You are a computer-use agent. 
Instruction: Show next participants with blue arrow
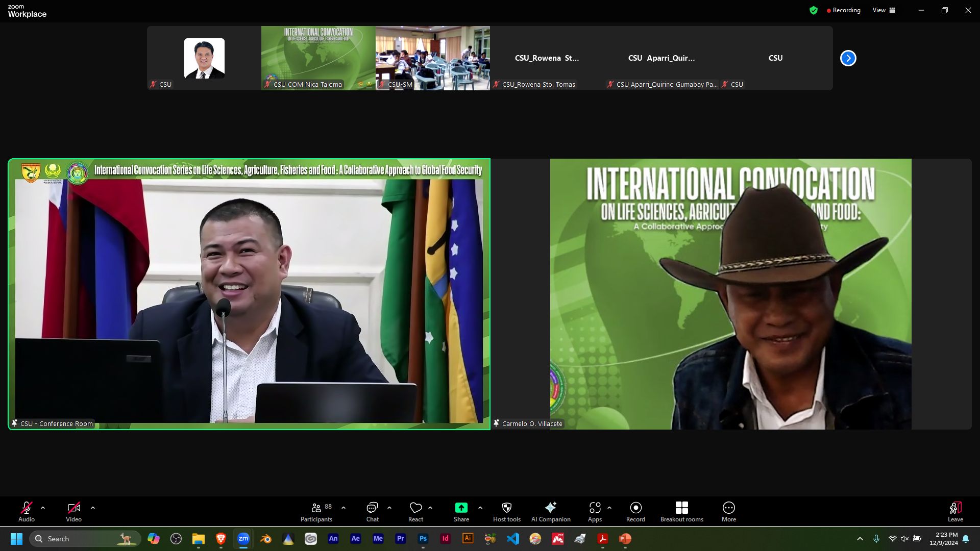click(848, 58)
